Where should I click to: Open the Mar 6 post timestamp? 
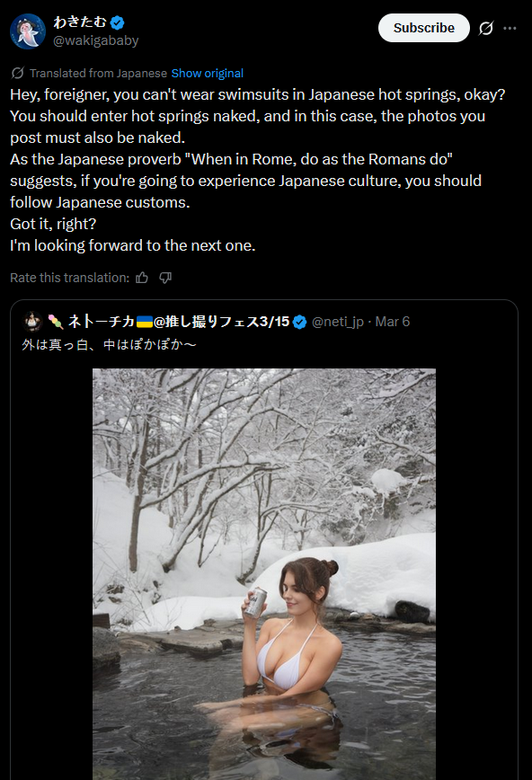392,322
